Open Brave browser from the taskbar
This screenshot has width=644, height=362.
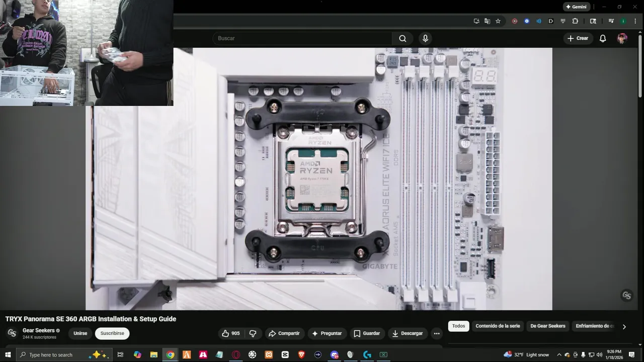click(x=301, y=355)
